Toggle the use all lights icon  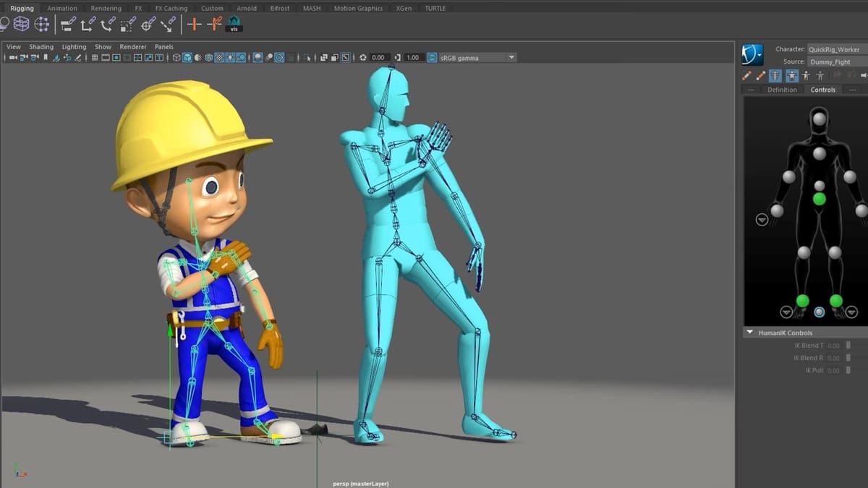click(230, 57)
